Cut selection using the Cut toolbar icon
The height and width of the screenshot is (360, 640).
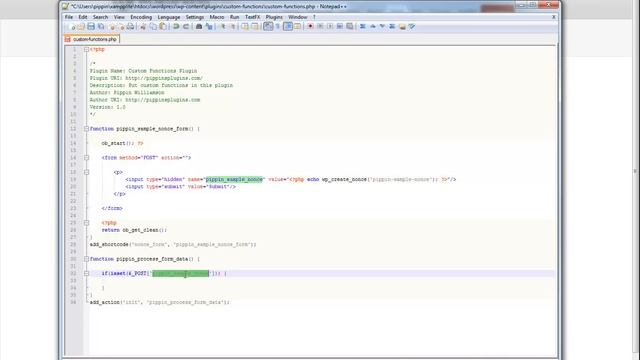tap(143, 27)
